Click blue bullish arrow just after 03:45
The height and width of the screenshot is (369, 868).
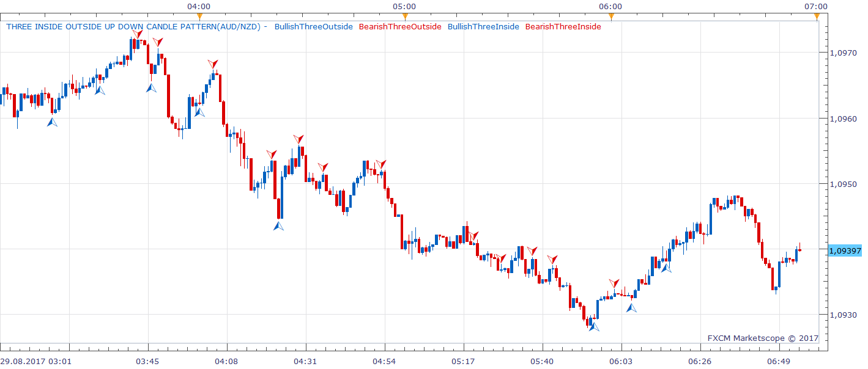pos(151,88)
